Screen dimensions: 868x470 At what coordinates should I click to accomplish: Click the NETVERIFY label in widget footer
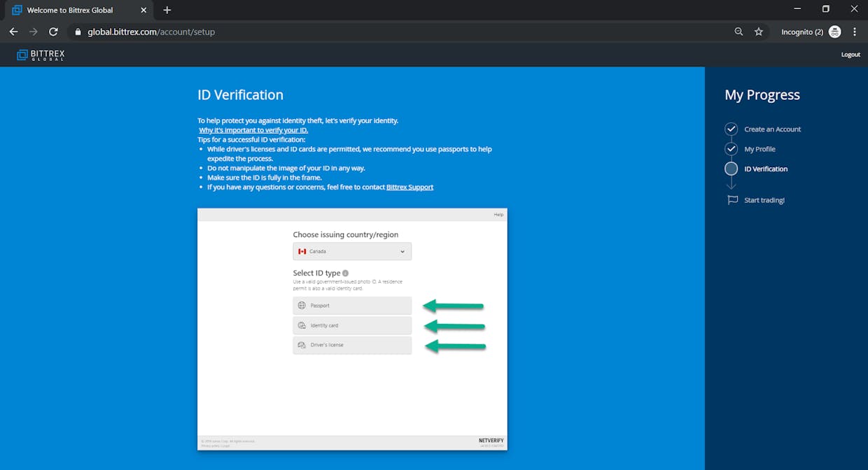(x=491, y=441)
